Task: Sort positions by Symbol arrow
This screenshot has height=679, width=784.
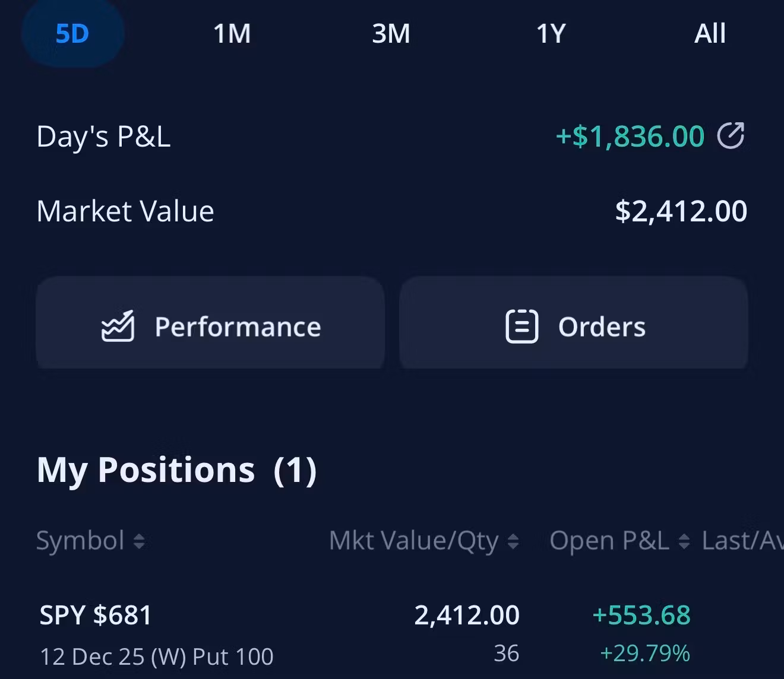Action: coord(139,541)
